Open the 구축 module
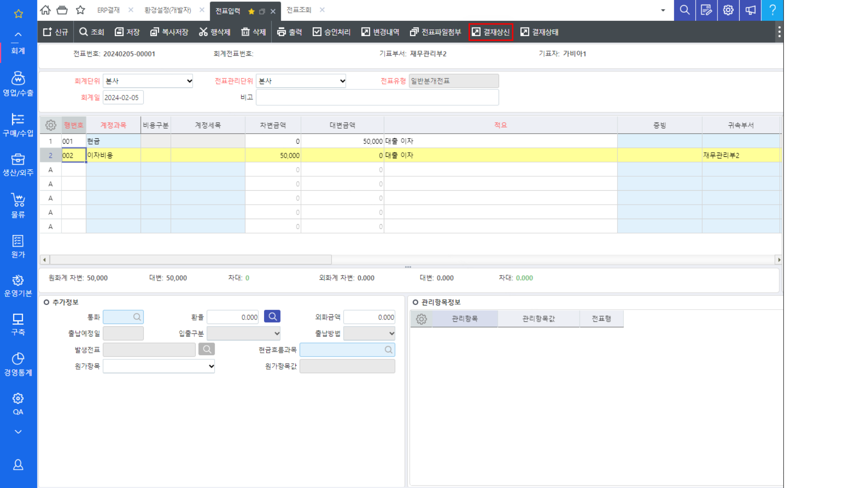868x488 pixels. point(18,324)
